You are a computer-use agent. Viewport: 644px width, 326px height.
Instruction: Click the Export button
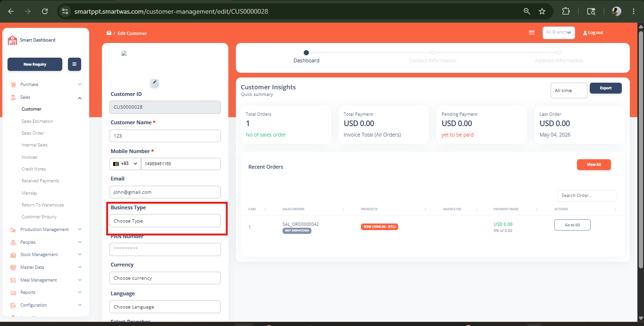(x=606, y=88)
